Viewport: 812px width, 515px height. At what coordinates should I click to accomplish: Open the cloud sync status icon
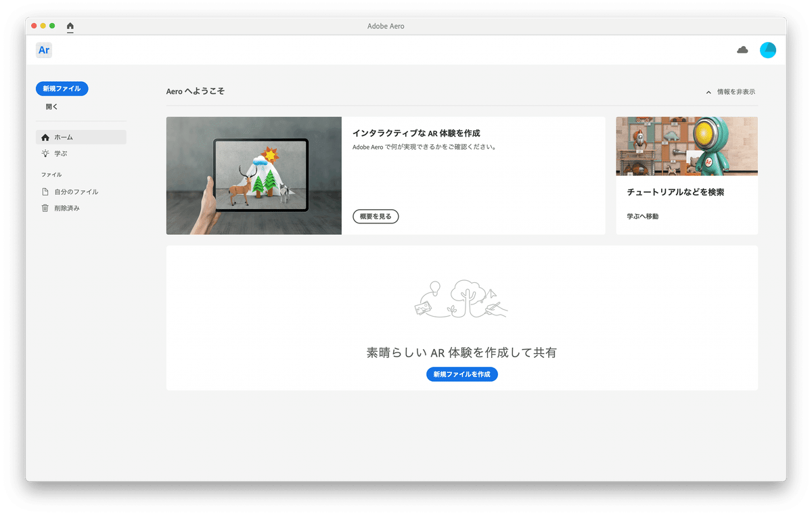[742, 50]
